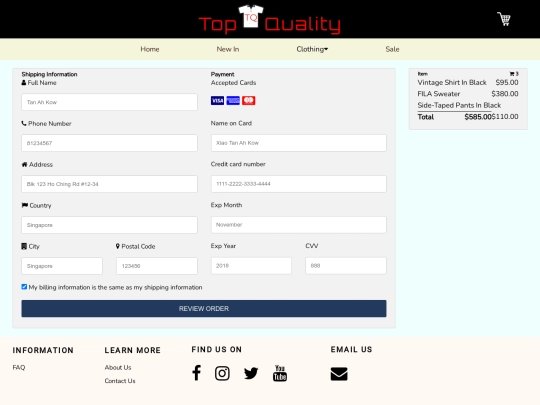
Task: Open the Instagram icon in footer
Action: (x=222, y=373)
